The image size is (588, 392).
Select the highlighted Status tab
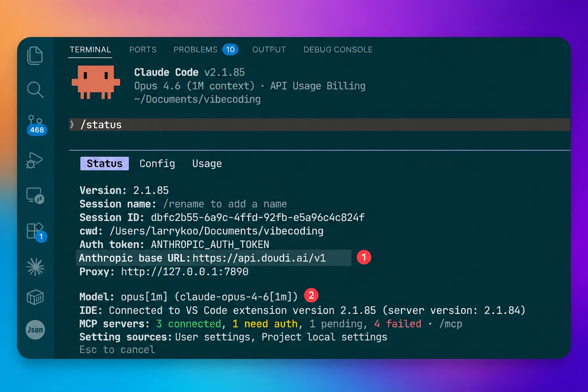tap(105, 163)
